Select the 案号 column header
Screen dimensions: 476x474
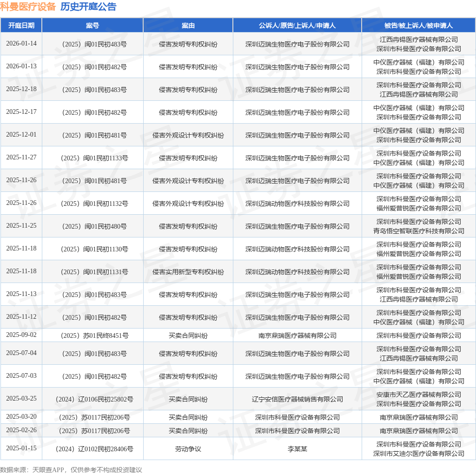pos(93,26)
